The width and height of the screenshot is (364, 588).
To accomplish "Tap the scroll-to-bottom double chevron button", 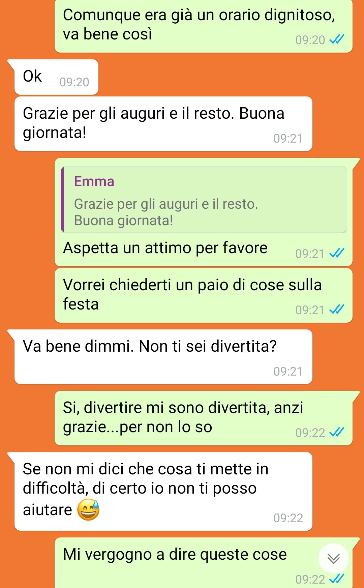I will (333, 558).
